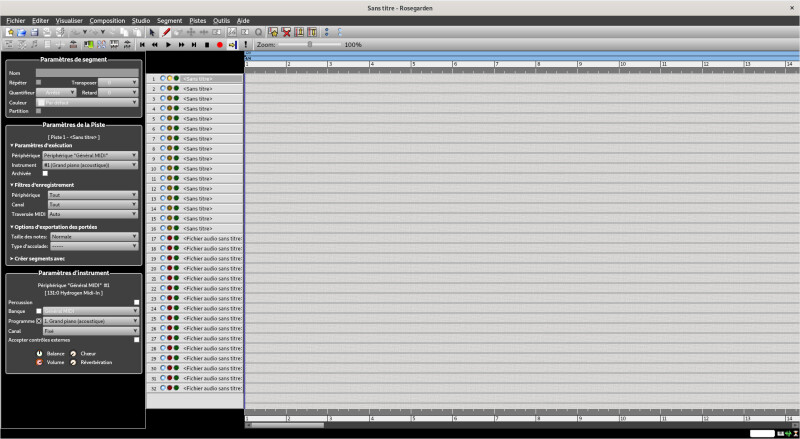The height and width of the screenshot is (439, 800).
Task: Open the Type d'accolade dropdown
Action: [94, 247]
